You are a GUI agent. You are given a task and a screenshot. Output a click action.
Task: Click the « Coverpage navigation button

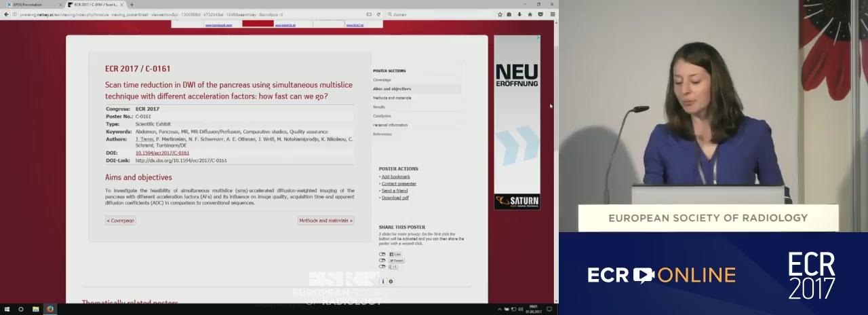tap(121, 221)
